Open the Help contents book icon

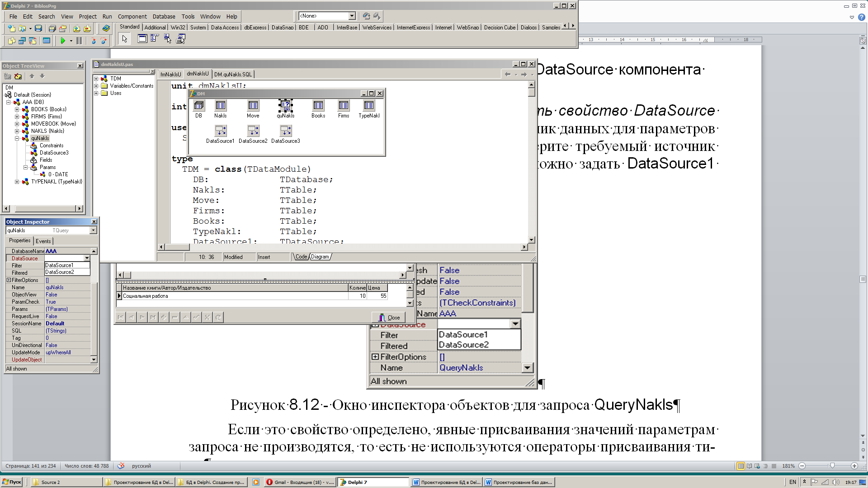(106, 28)
